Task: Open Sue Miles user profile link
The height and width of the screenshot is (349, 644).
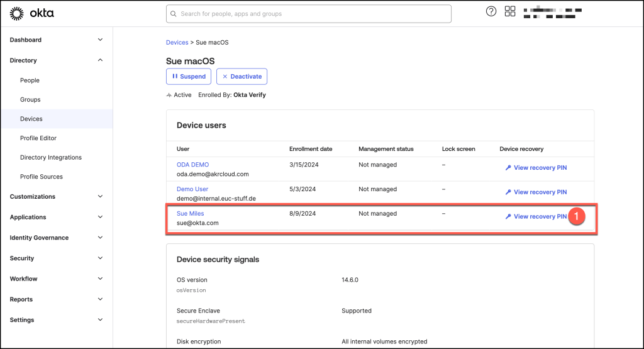Action: pos(190,214)
